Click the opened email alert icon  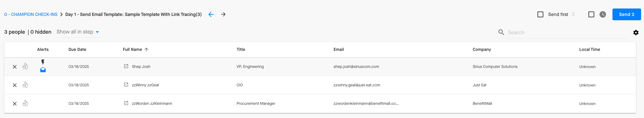[x=43, y=70]
